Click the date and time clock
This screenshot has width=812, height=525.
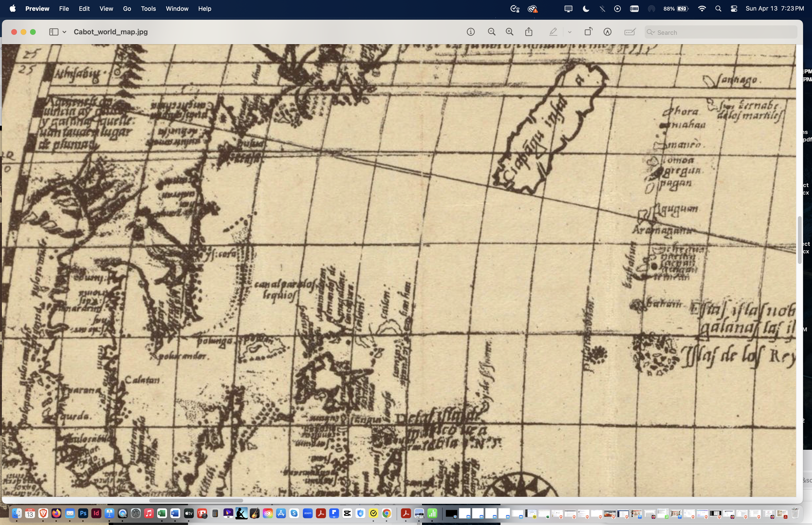(774, 8)
